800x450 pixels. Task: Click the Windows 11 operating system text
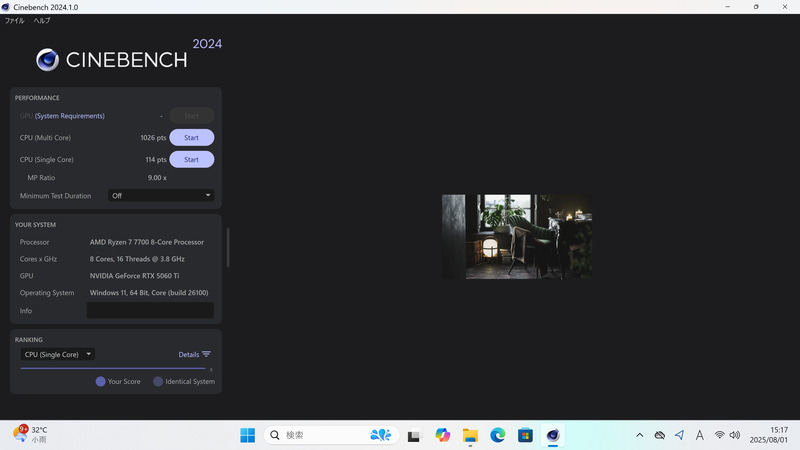[149, 293]
